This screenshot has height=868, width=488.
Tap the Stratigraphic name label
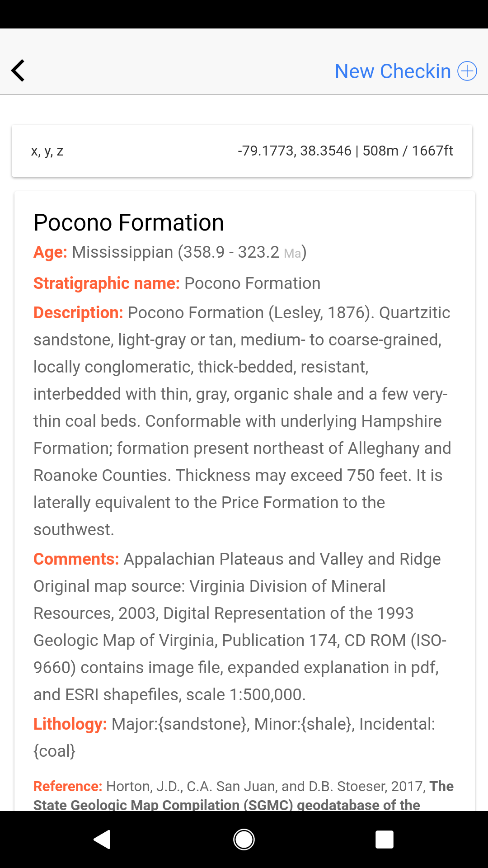[107, 283]
